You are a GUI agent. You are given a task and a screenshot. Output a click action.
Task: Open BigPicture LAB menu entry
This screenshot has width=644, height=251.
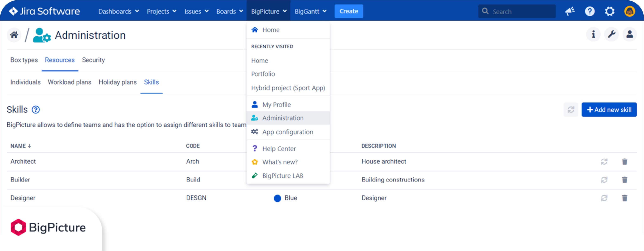point(288,176)
